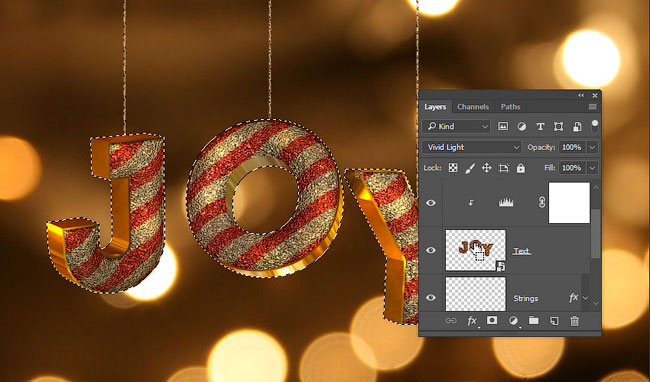Open the Vivid Light blend mode dropdown

472,147
